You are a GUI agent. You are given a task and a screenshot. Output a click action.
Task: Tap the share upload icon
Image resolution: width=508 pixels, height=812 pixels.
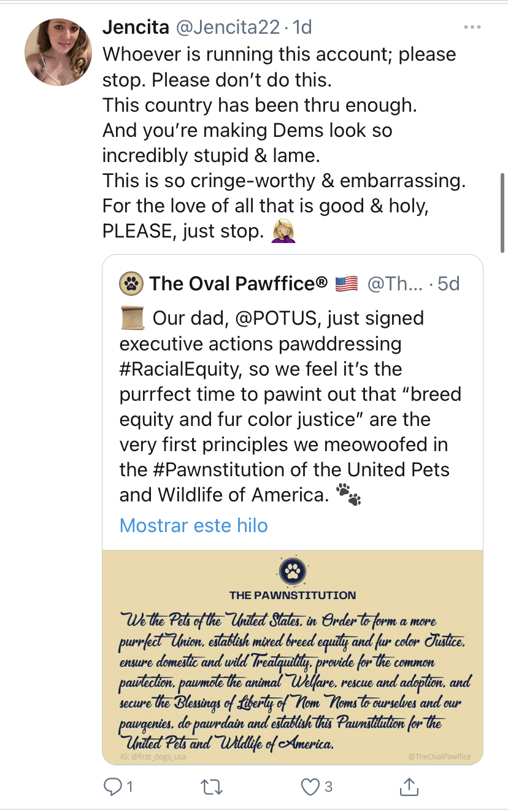(x=409, y=786)
